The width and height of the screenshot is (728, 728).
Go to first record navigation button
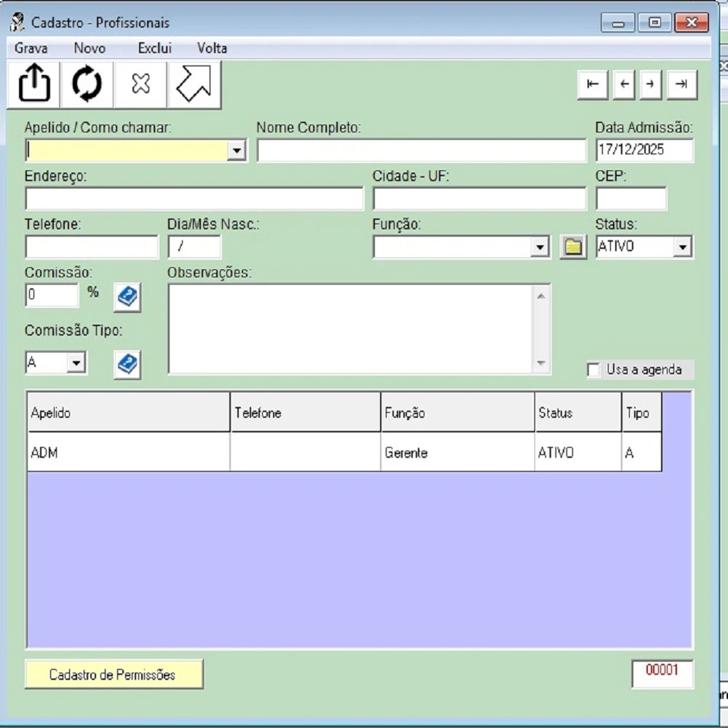click(593, 84)
